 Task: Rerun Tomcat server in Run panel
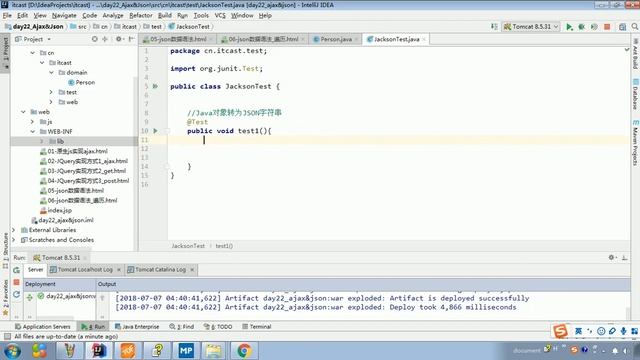click(16, 270)
